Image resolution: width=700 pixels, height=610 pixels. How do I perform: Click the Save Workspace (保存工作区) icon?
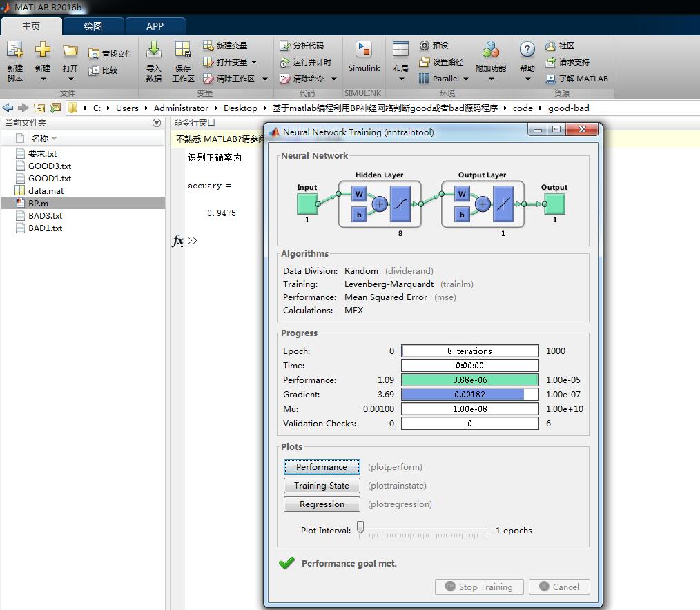(x=182, y=50)
